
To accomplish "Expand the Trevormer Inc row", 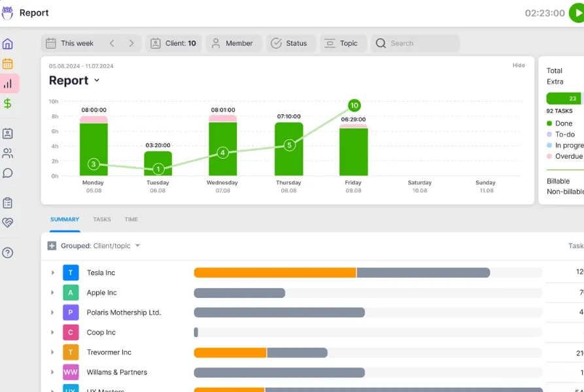I will click(52, 352).
